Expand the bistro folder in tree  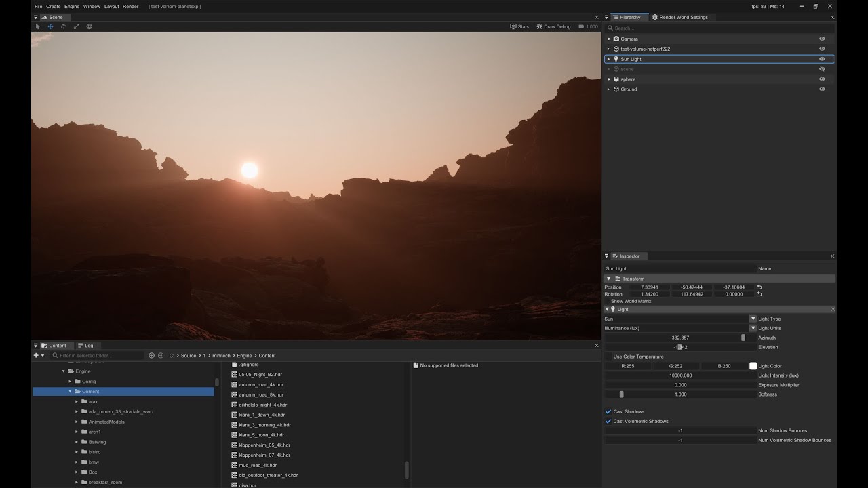(77, 452)
